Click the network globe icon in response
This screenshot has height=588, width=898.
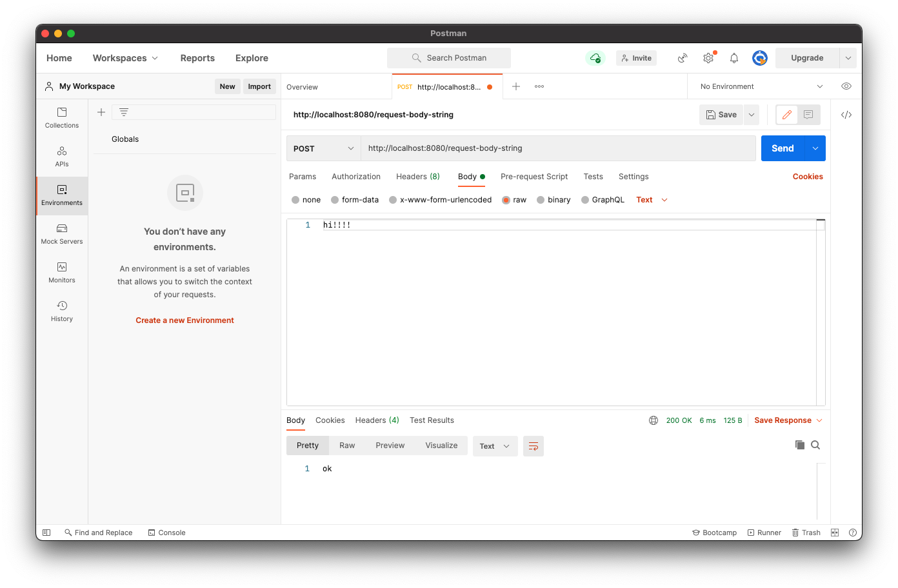[x=654, y=420]
